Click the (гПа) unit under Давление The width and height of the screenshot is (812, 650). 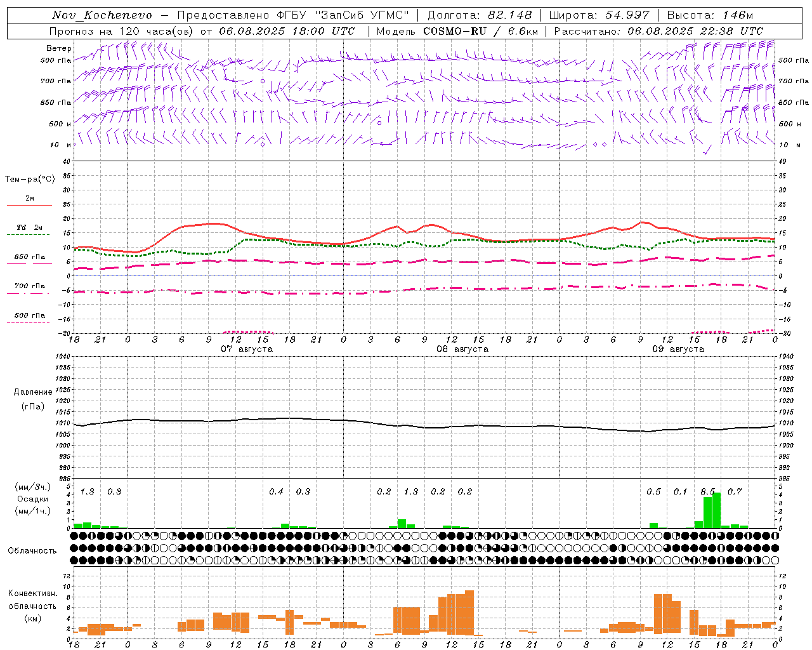[x=33, y=406]
